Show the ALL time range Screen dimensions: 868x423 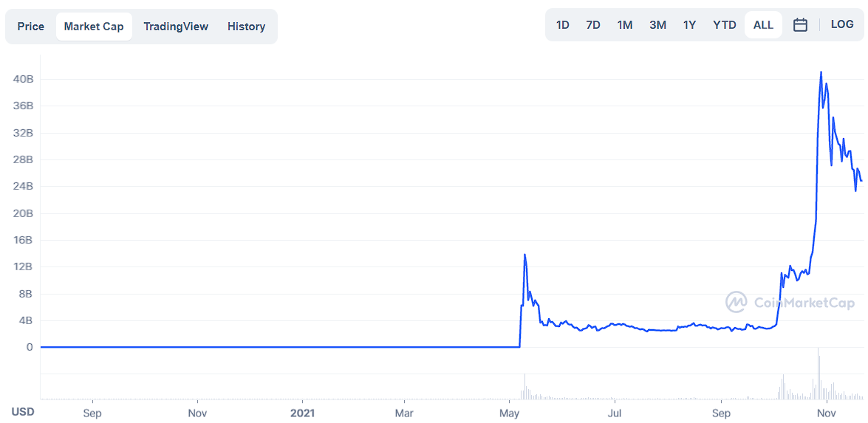click(763, 25)
